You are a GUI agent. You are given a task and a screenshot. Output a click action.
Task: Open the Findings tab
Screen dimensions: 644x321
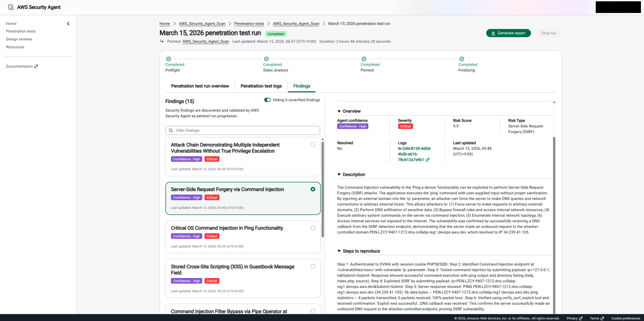click(302, 86)
